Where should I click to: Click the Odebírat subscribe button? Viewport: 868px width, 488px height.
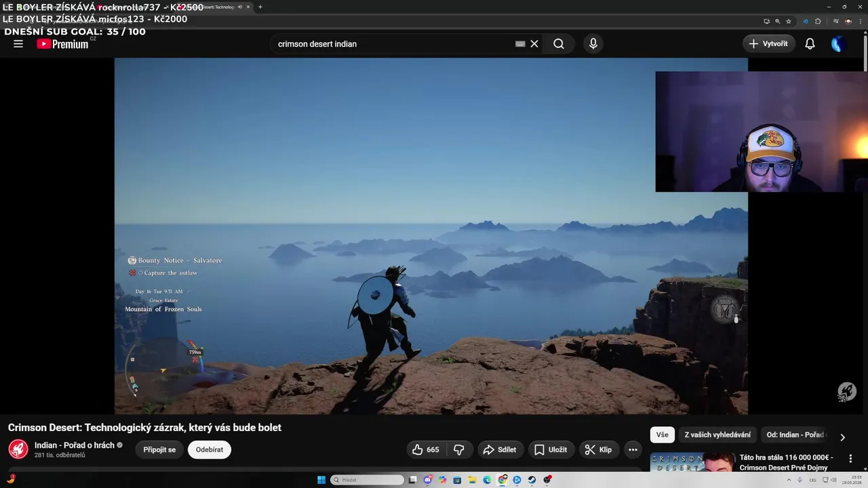(210, 449)
